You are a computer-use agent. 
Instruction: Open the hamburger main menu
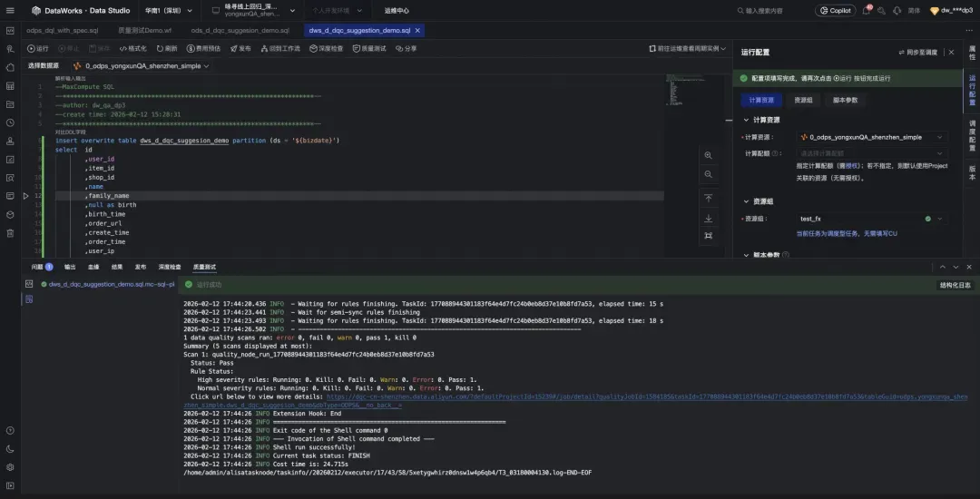tap(10, 11)
